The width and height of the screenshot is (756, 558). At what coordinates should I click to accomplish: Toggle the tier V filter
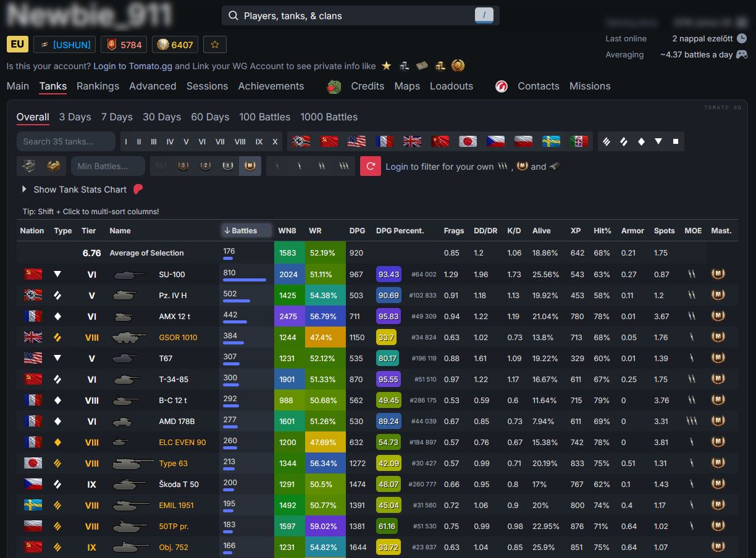pos(186,141)
